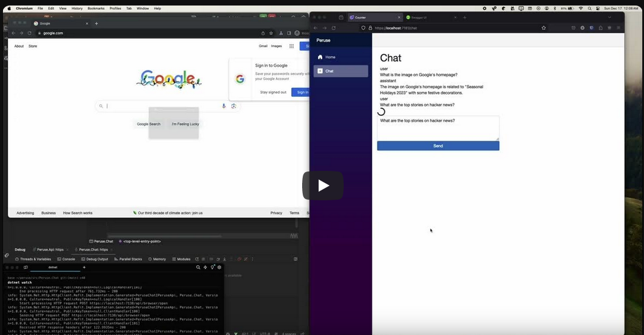Open terminal settings gear icon
This screenshot has height=335, width=644.
click(x=220, y=268)
